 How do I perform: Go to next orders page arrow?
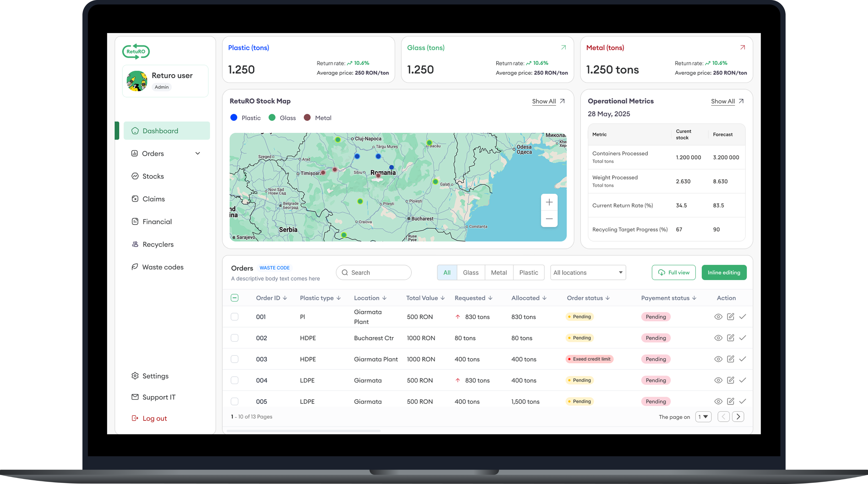click(x=738, y=417)
